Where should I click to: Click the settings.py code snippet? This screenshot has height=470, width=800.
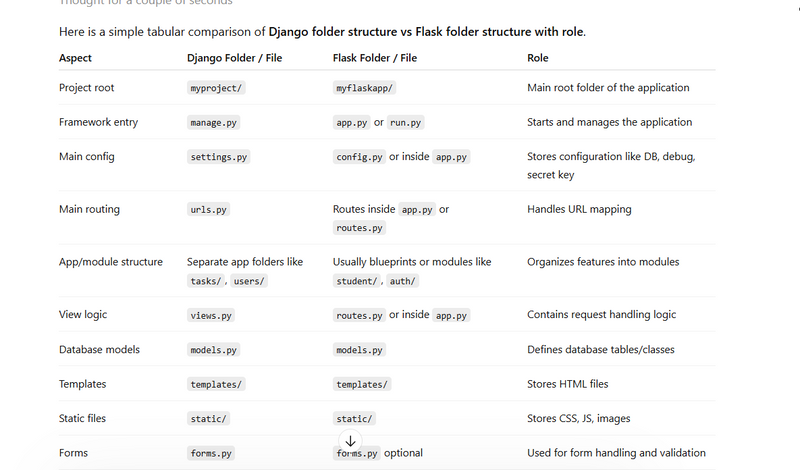click(x=219, y=157)
